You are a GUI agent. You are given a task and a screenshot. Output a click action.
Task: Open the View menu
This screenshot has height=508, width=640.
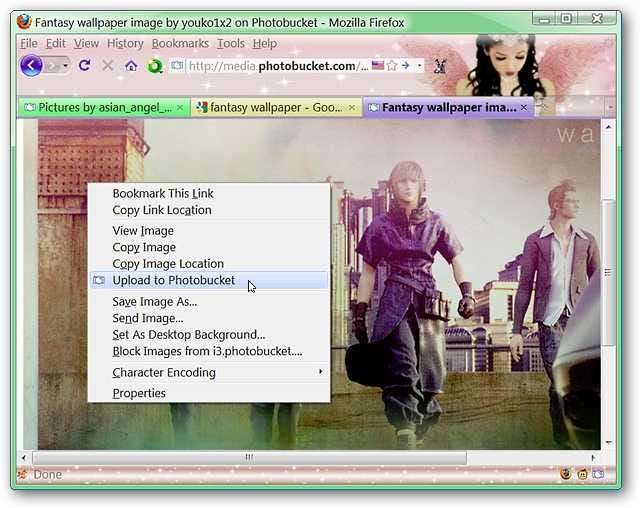86,43
